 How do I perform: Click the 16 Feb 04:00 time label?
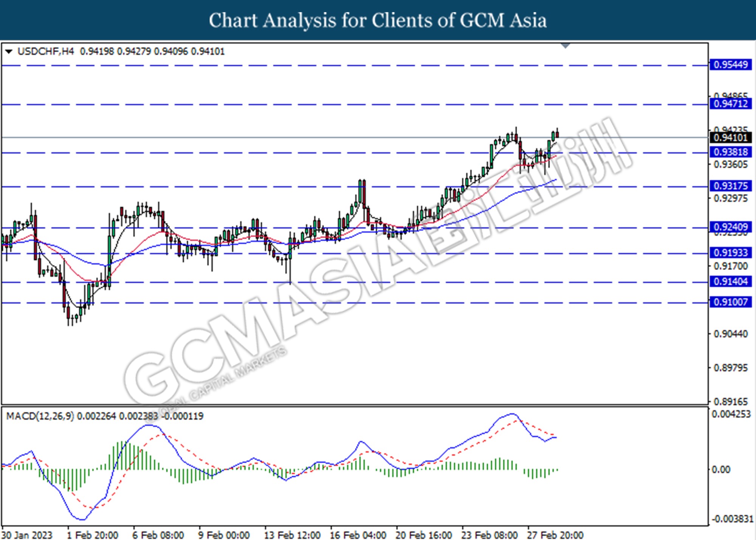pos(358,535)
